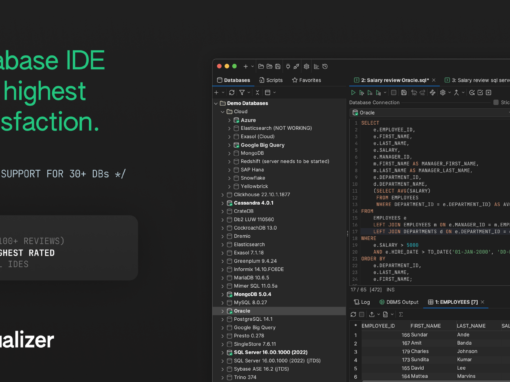Image resolution: width=510 pixels, height=382 pixels.
Task: Close the Salary review Oracle.sql tab
Action: (x=434, y=80)
